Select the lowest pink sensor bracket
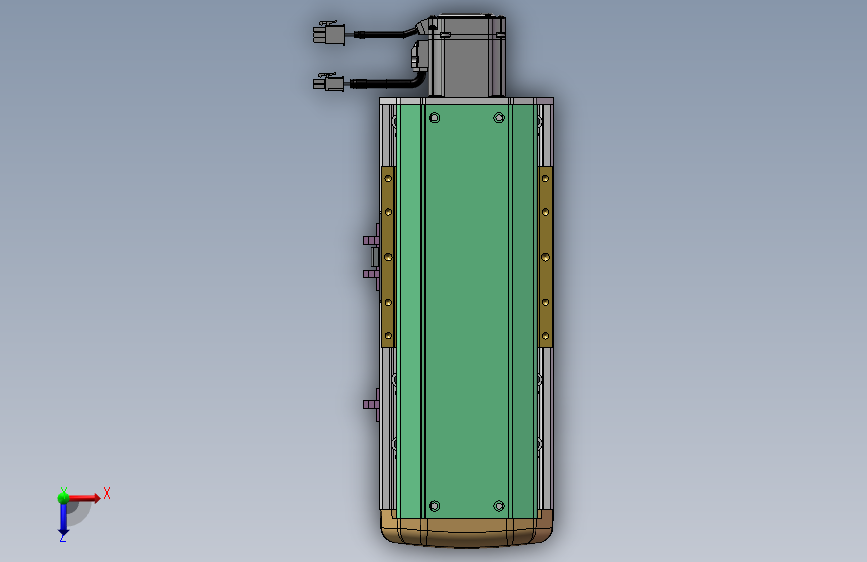 (x=371, y=405)
